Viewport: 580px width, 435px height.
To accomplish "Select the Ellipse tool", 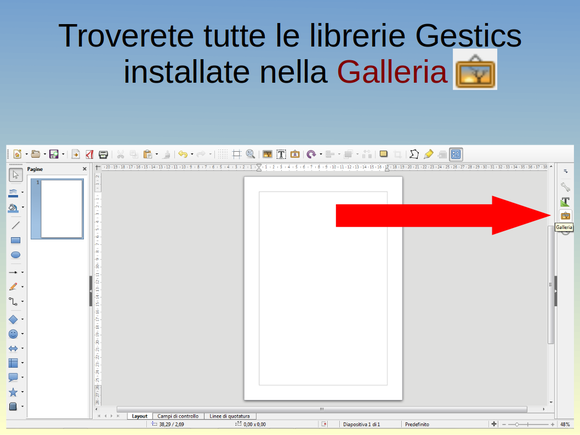I will pos(16,255).
